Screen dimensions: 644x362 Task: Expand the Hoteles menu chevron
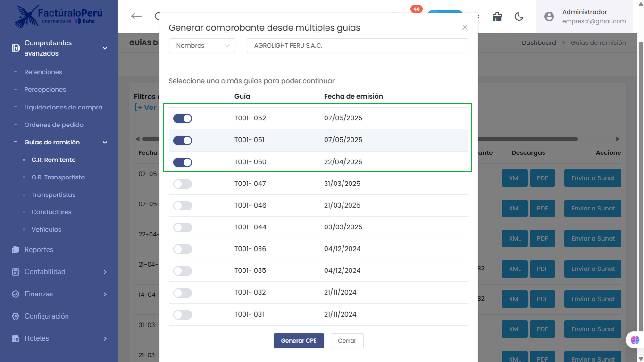pos(105,338)
